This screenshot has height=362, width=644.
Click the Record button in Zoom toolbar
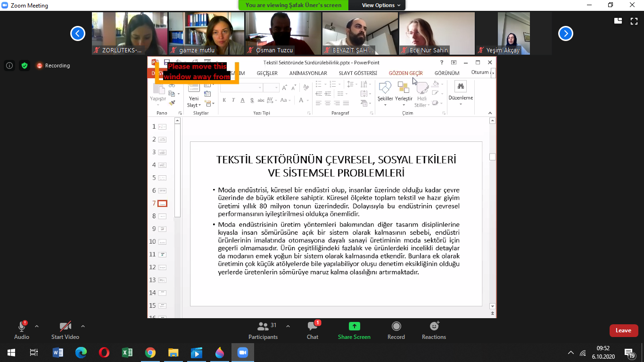(x=396, y=330)
